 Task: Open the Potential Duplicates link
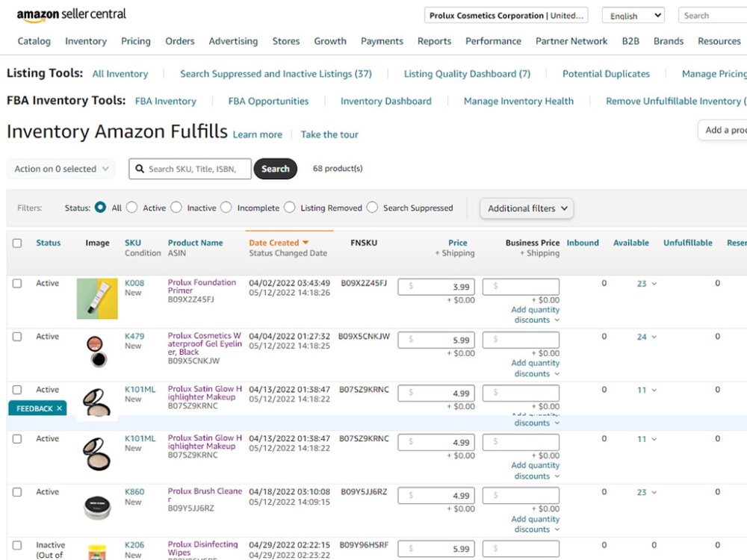606,74
